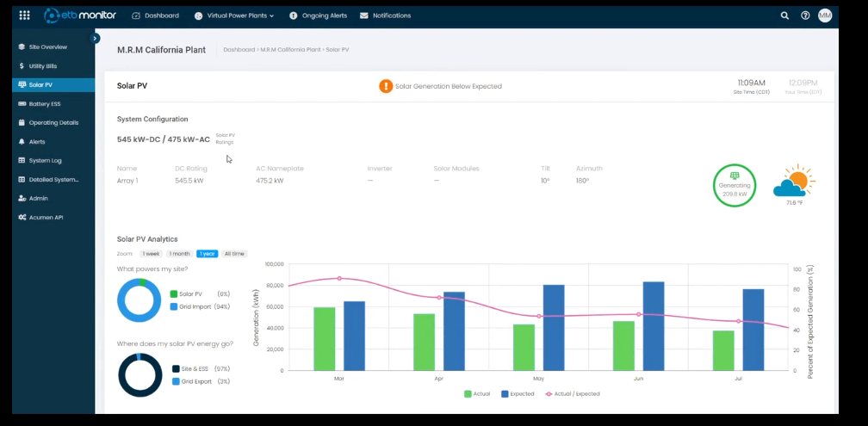
Task: Toggle the Actual series in chart legend
Action: [x=477, y=394]
